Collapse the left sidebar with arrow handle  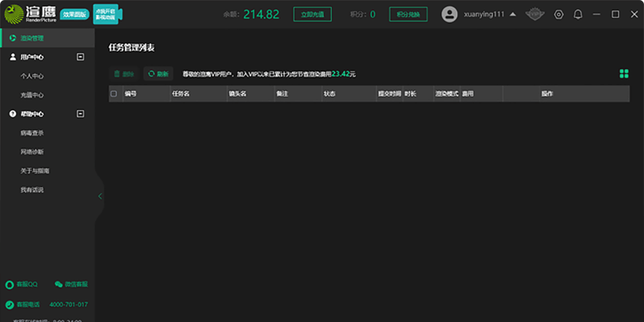[x=100, y=196]
